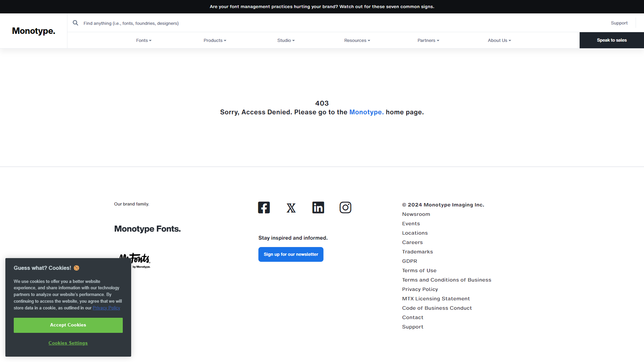Click the MyFonts by Monotype logo

point(134,259)
